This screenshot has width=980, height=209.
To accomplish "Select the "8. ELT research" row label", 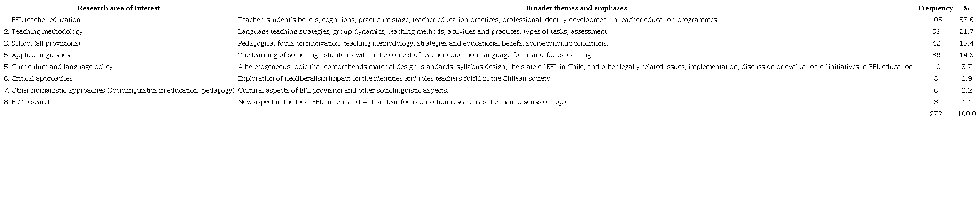I will click(28, 102).
